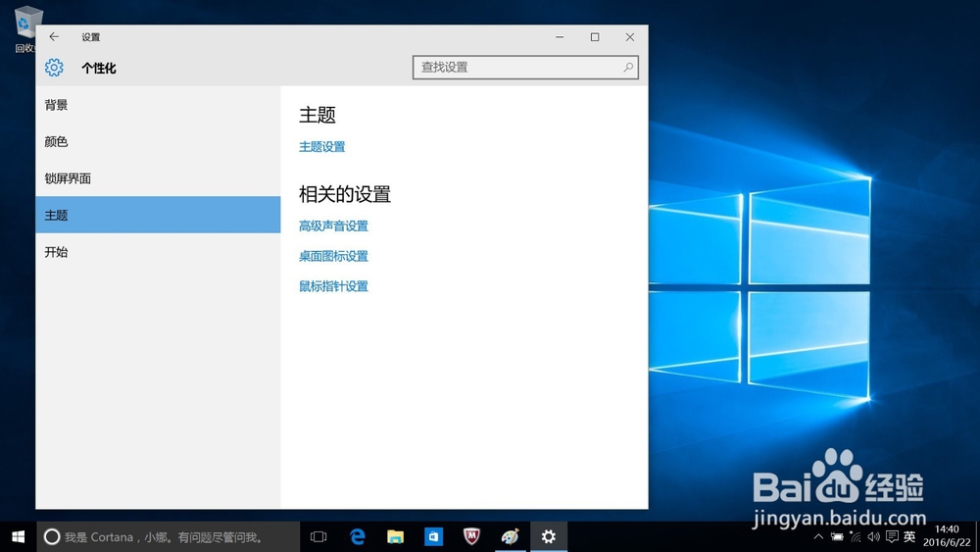Open the 桌面图标设置 link

(x=334, y=256)
